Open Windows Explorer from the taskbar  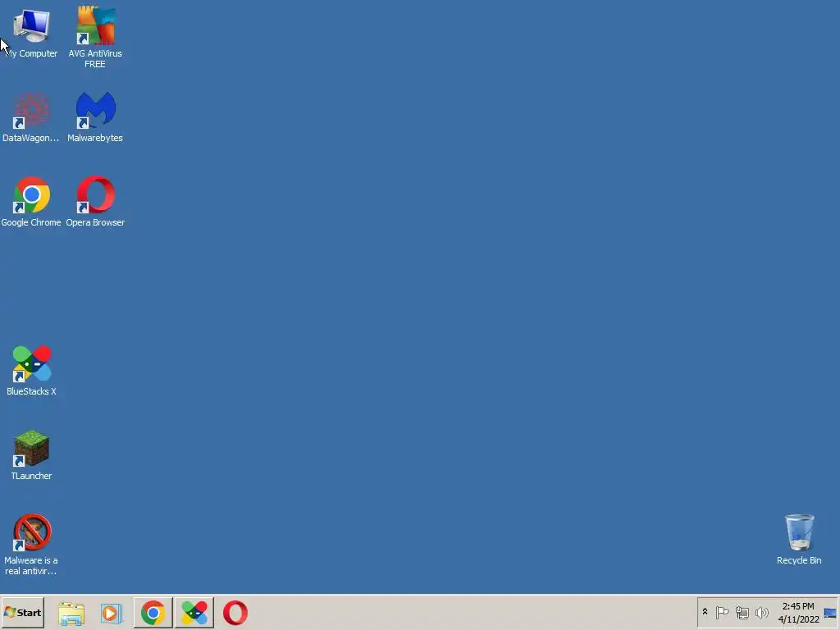click(71, 613)
